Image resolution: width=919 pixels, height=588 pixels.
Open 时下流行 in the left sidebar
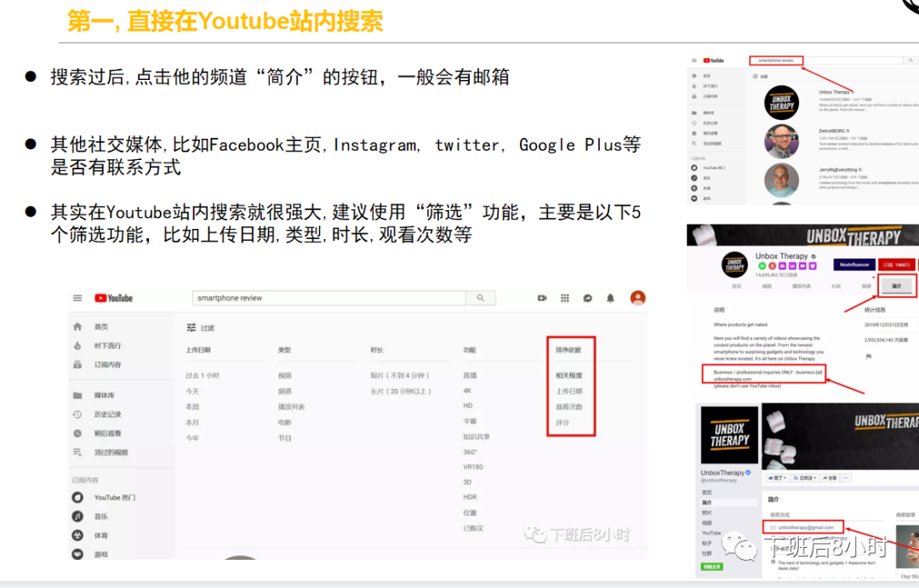(x=107, y=345)
